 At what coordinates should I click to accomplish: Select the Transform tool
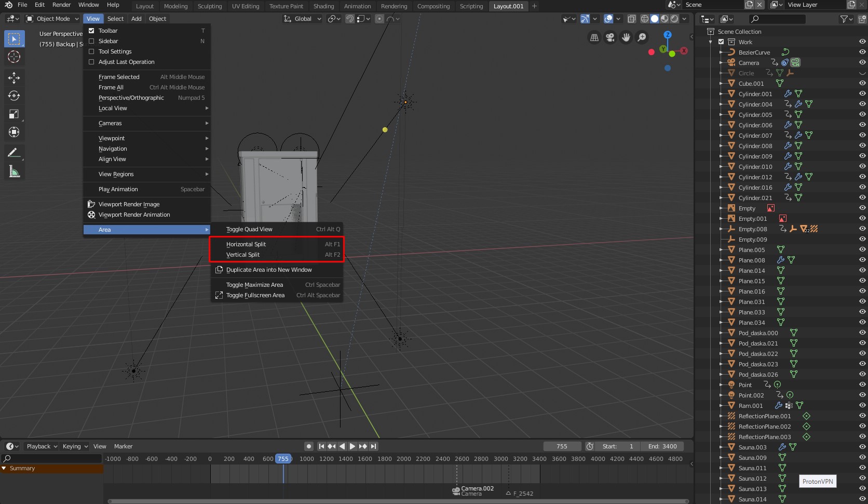[14, 132]
